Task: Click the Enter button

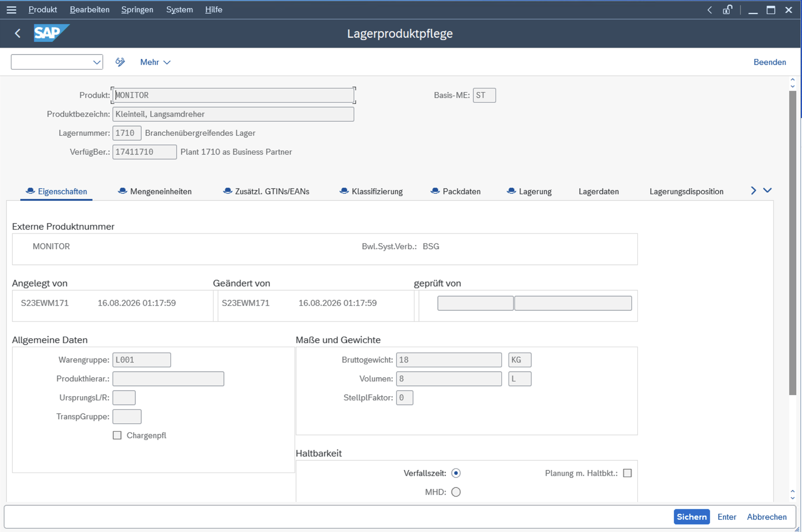Action: click(x=727, y=517)
